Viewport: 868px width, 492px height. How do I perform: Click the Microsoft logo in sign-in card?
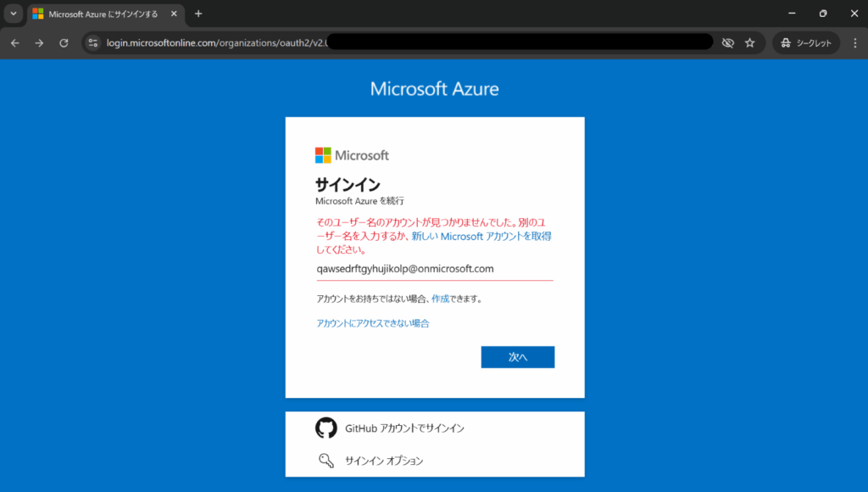point(352,155)
